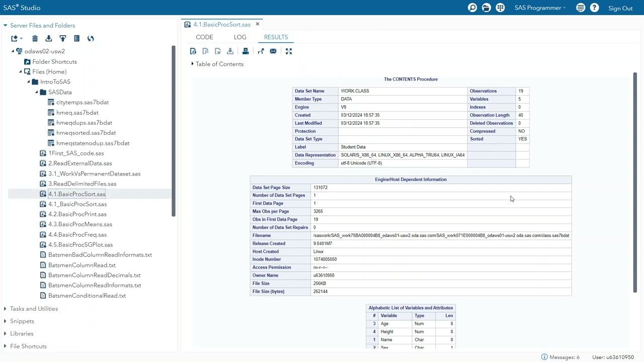Screen dimensions: 644x362
Task: Open results in new browser tab icon
Action: 261,51
